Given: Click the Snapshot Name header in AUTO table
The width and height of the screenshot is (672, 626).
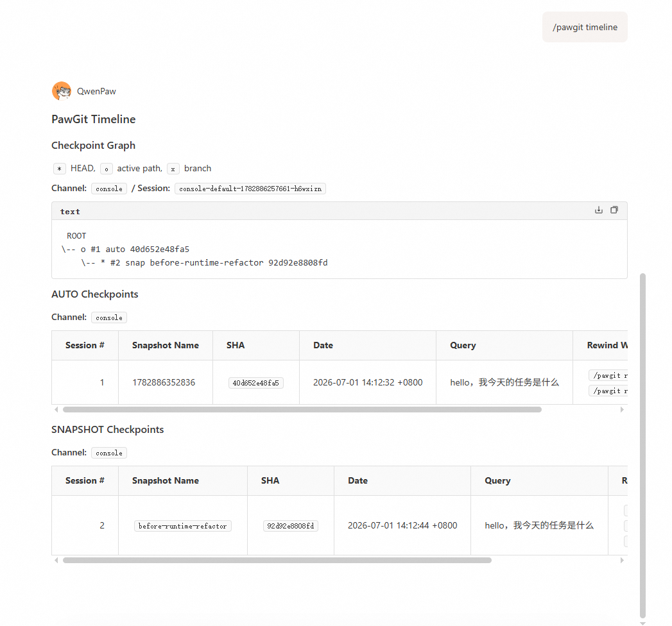Looking at the screenshot, I should coord(166,346).
